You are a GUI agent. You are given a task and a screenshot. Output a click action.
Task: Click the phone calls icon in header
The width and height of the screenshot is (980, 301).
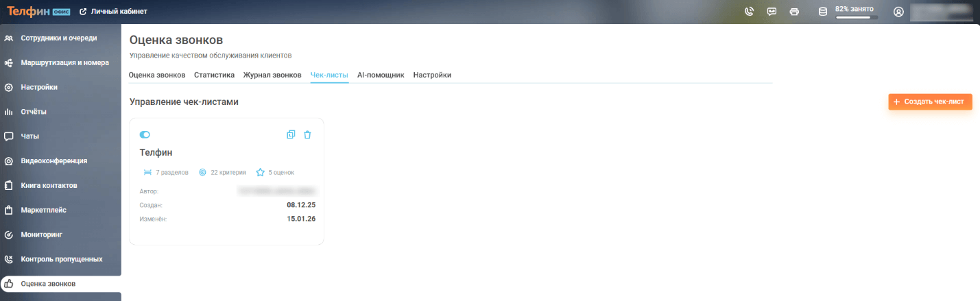click(x=749, y=12)
